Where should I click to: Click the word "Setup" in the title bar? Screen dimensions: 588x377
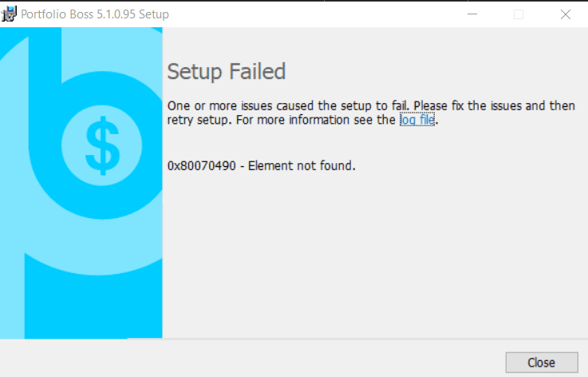154,14
